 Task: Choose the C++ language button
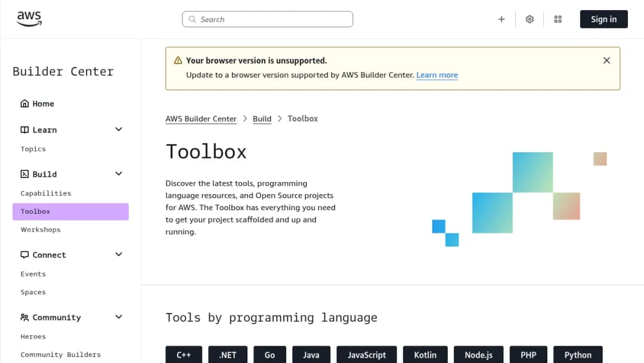[x=184, y=355]
